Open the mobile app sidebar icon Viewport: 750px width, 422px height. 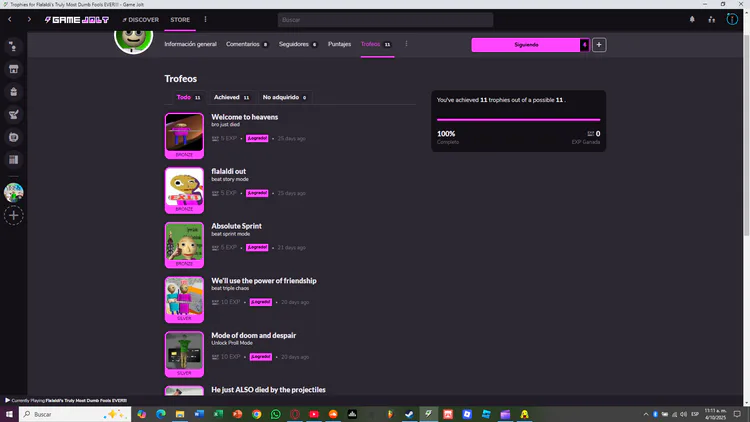13,137
